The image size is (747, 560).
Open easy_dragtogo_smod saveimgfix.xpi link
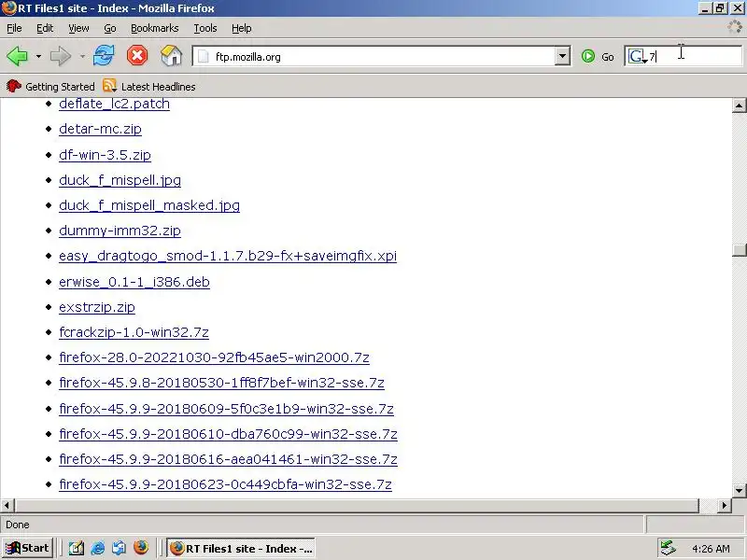coord(228,256)
